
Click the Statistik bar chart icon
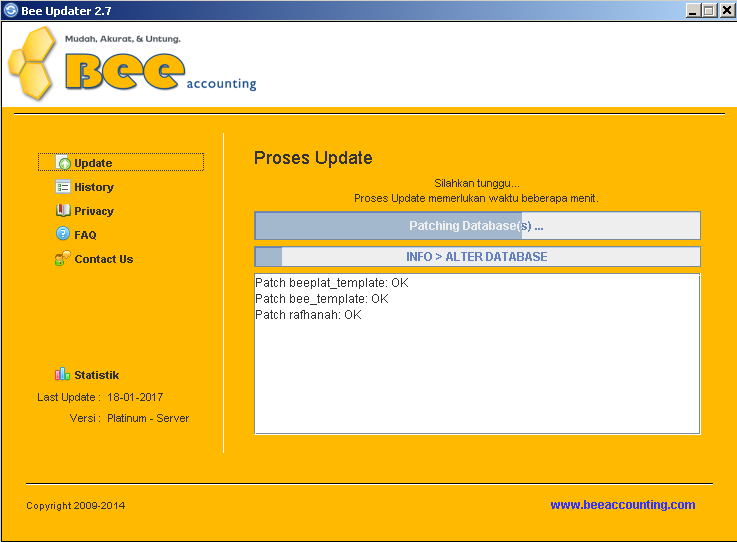click(63, 374)
